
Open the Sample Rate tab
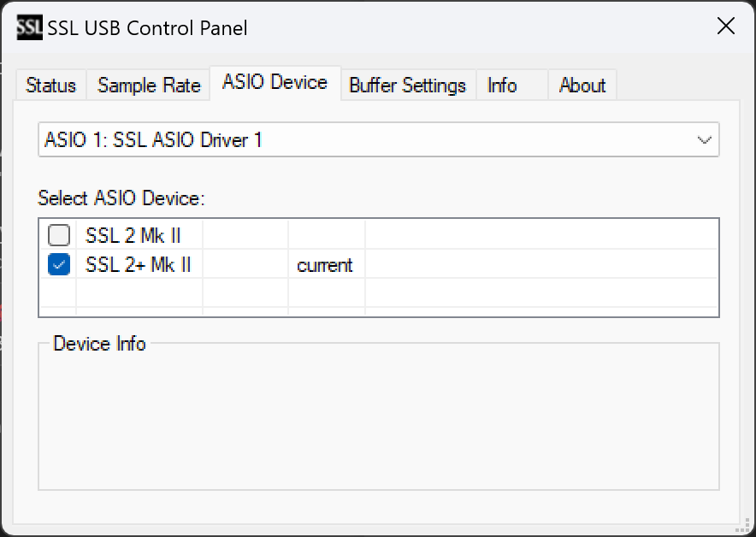pos(149,86)
